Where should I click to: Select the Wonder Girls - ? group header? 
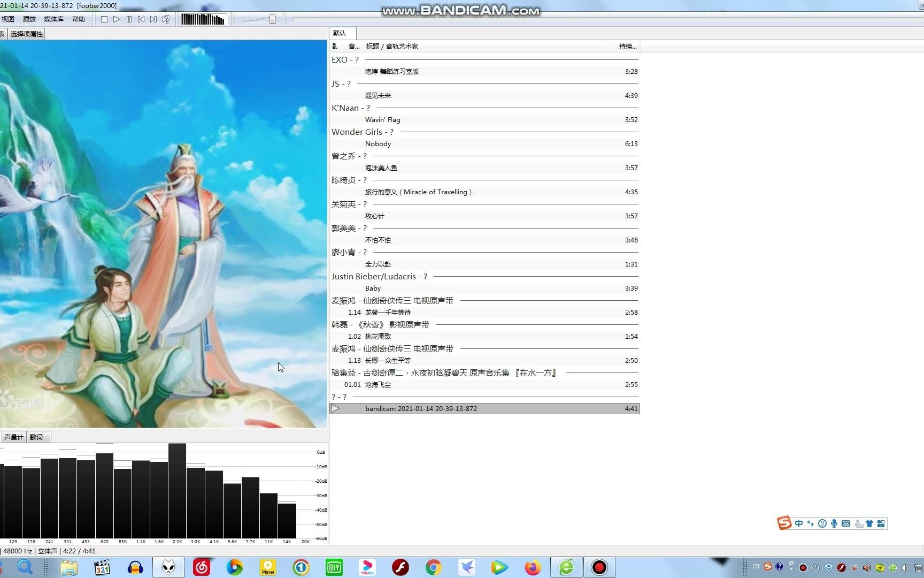[484, 132]
